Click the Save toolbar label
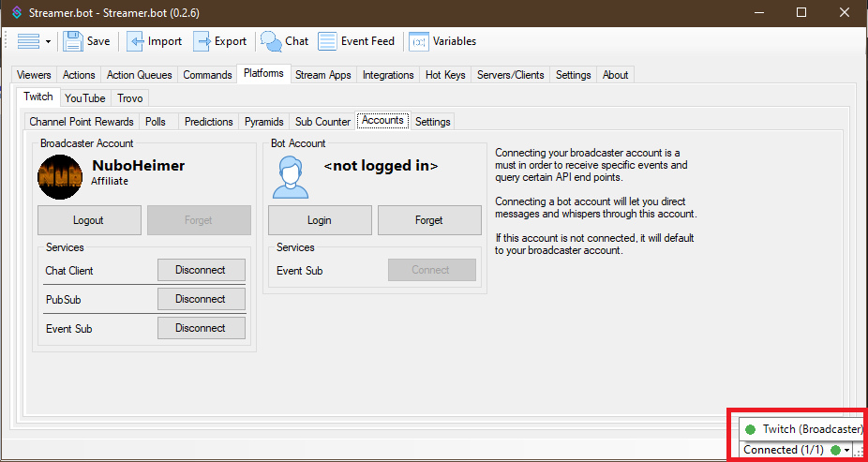868x462 pixels. (98, 41)
